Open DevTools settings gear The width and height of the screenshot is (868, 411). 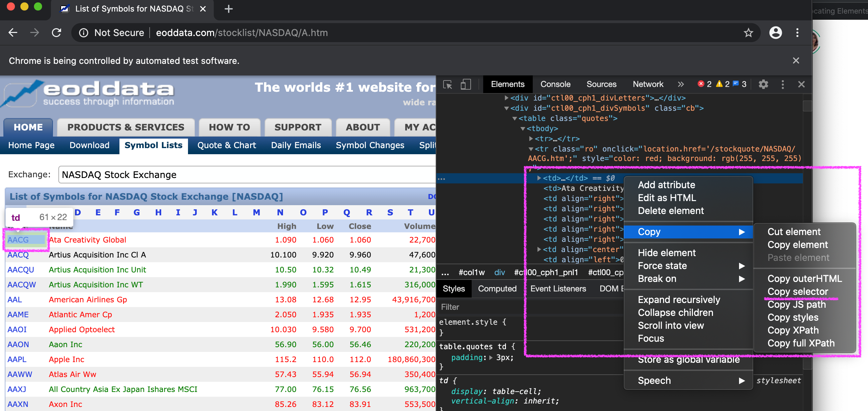click(763, 84)
